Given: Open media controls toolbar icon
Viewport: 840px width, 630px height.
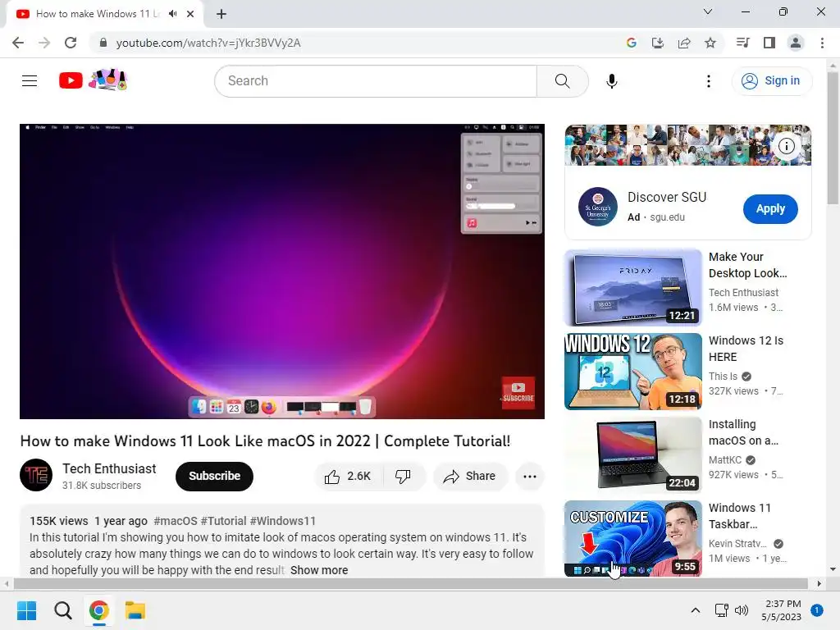Looking at the screenshot, I should click(x=742, y=43).
